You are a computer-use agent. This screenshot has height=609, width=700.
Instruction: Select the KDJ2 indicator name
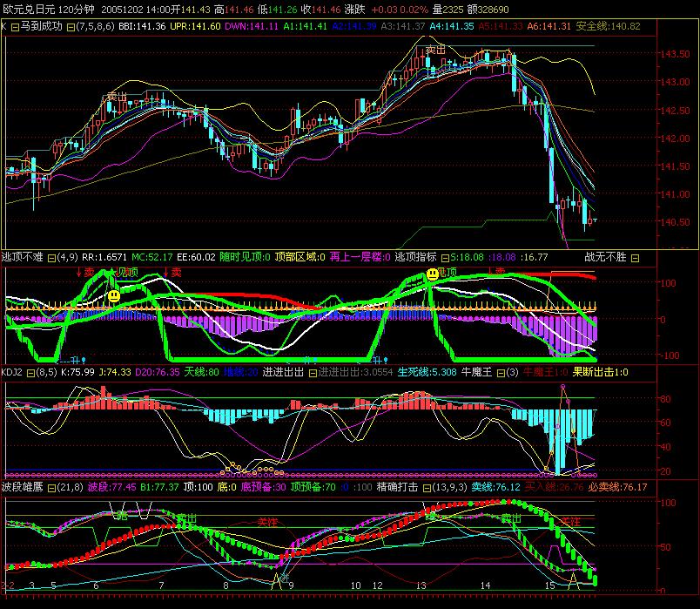tap(11, 372)
